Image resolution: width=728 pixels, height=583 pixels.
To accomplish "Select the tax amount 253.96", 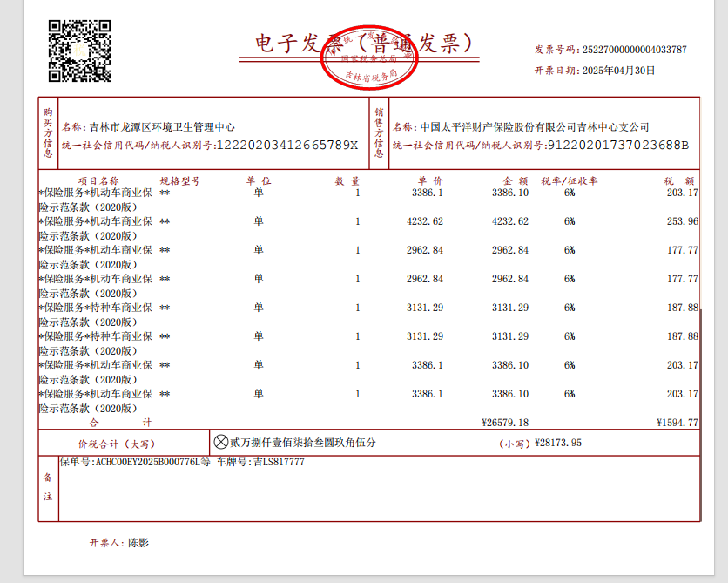I will [x=683, y=221].
